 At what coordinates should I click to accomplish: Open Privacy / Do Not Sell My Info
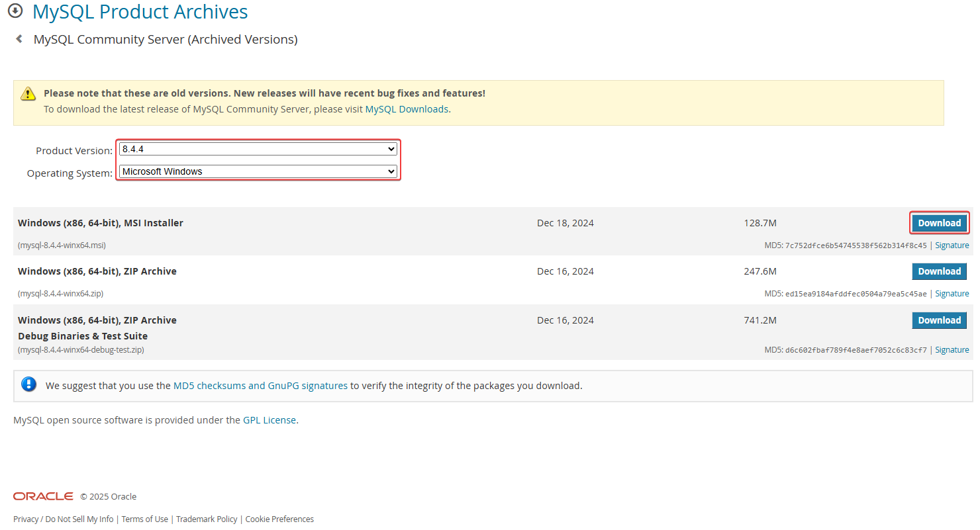[x=63, y=519]
